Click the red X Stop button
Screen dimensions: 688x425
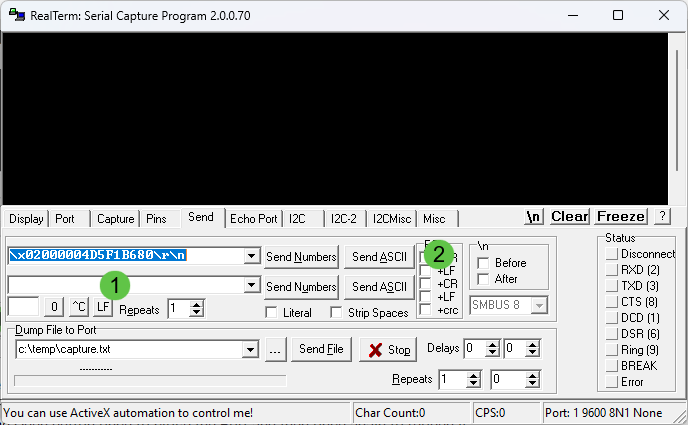388,350
